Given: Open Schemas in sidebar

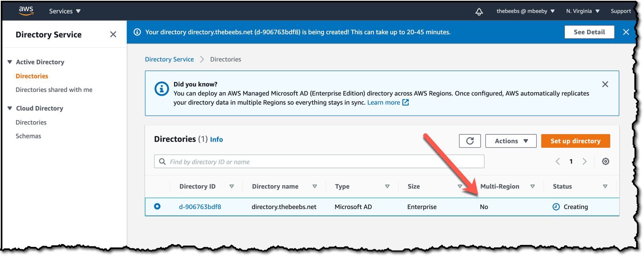Looking at the screenshot, I should click(28, 136).
